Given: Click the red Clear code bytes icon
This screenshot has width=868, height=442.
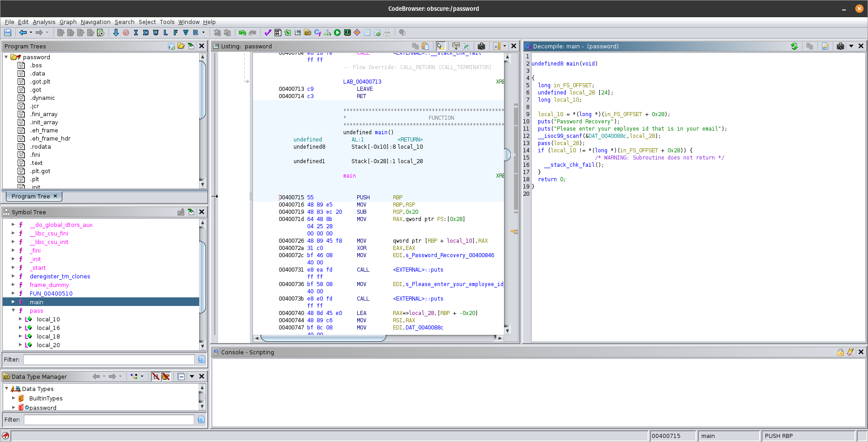Looking at the screenshot, I should pos(126,33).
